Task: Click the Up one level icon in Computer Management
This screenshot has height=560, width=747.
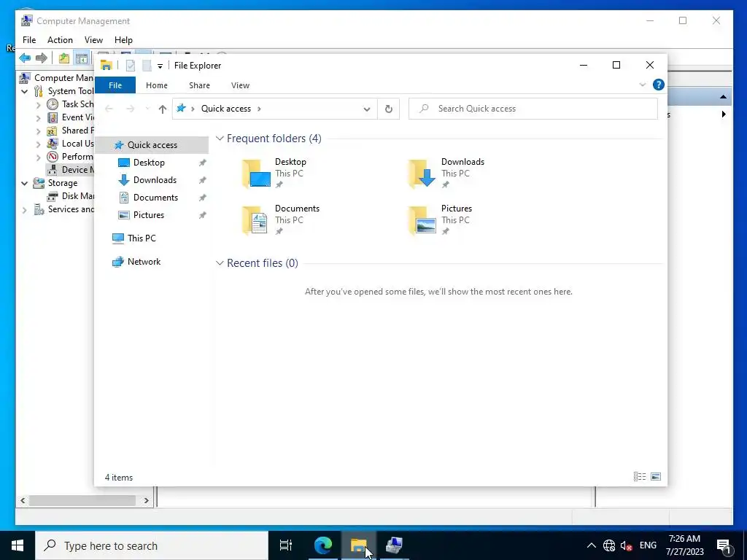Action: click(x=64, y=58)
